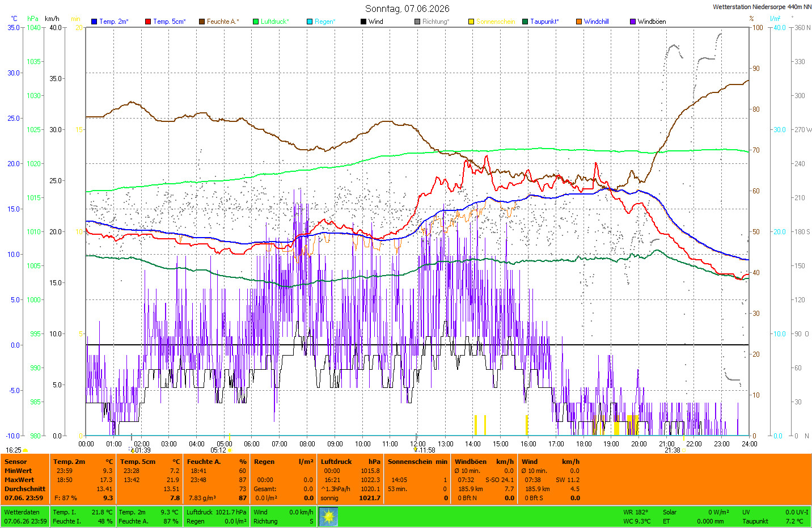812x528 pixels.
Task: Click the 'Regen*' legend label
Action: tap(325, 22)
